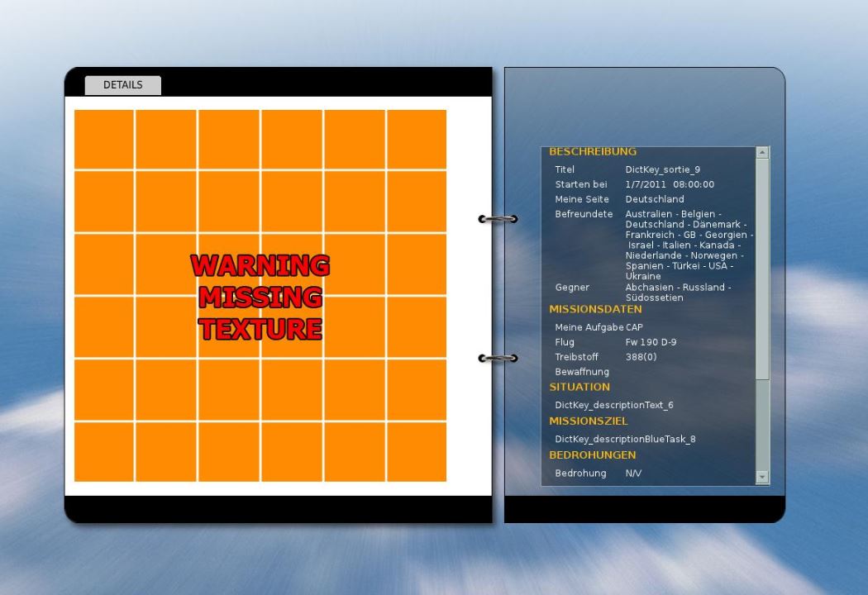Viewport: 868px width, 595px height.
Task: Click the scrollbar track below the thumb
Action: 762,425
